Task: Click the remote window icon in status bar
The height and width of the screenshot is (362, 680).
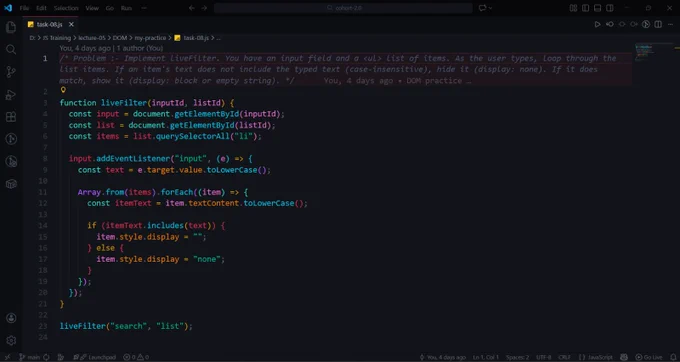Action: tap(7, 357)
